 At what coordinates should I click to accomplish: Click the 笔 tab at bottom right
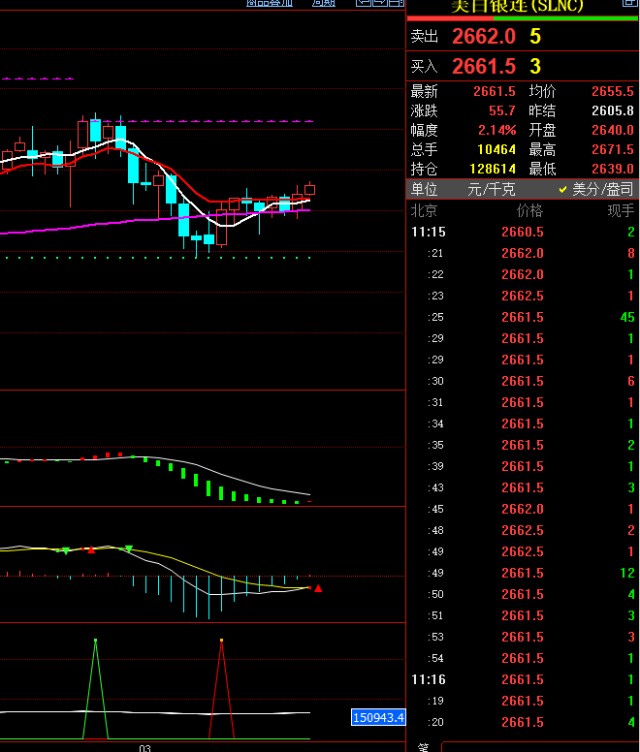423,746
